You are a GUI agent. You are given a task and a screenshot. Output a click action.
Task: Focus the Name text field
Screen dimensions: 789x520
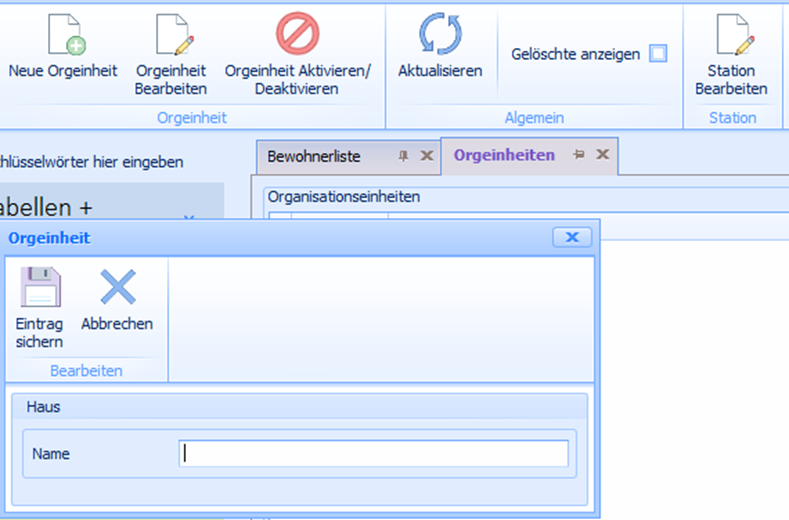374,454
